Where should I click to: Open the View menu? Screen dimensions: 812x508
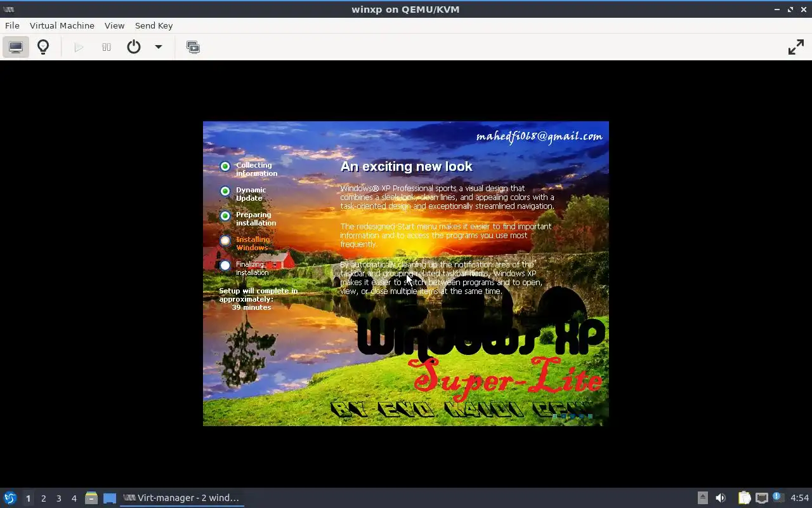click(114, 25)
